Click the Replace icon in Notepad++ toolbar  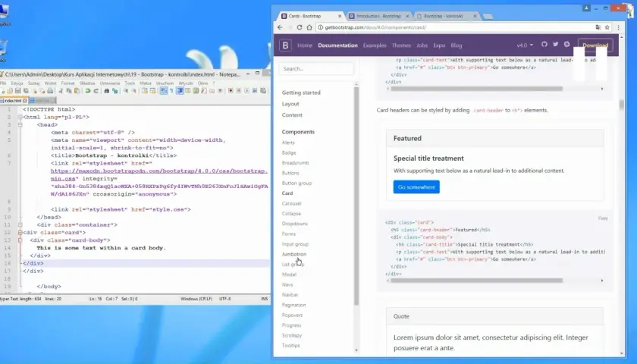coord(115,91)
